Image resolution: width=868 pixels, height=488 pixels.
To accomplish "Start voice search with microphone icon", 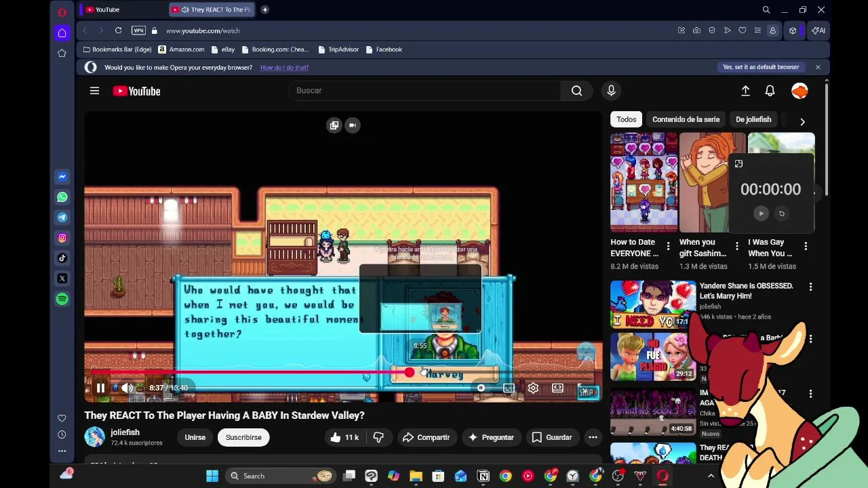I will (611, 91).
